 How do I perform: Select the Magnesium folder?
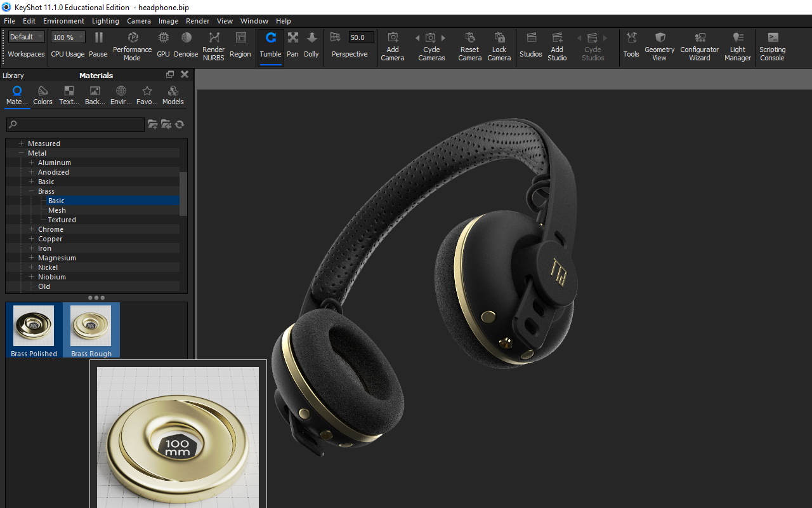pyautogui.click(x=57, y=258)
